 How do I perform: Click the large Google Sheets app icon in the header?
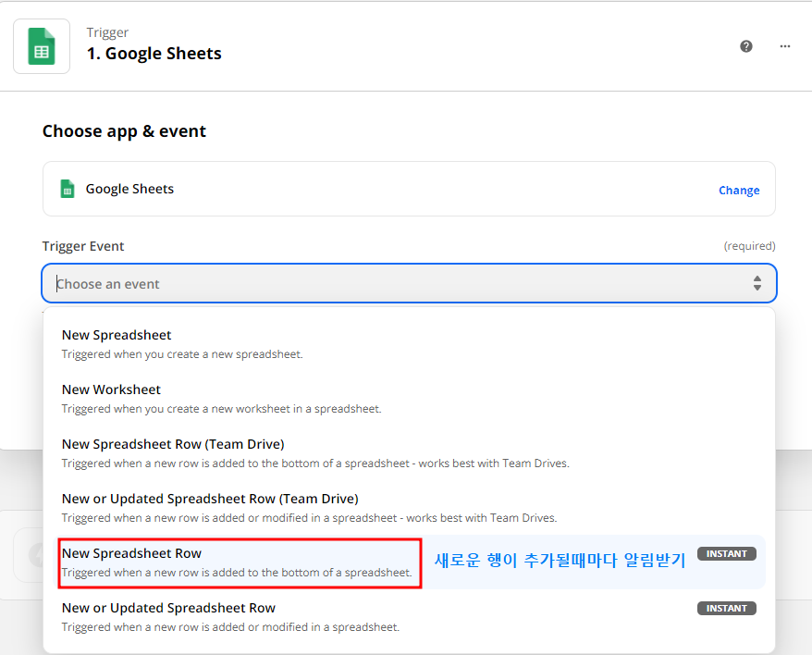coord(42,46)
